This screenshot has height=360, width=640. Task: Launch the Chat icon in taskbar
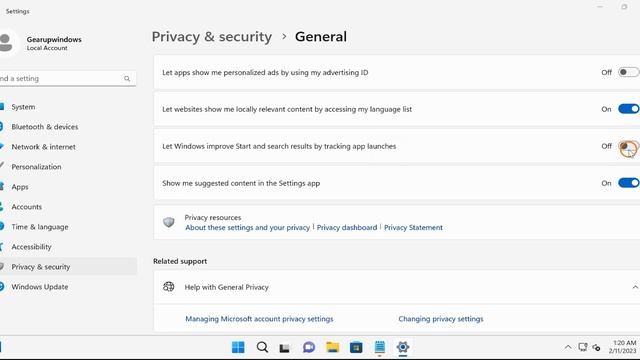(309, 347)
